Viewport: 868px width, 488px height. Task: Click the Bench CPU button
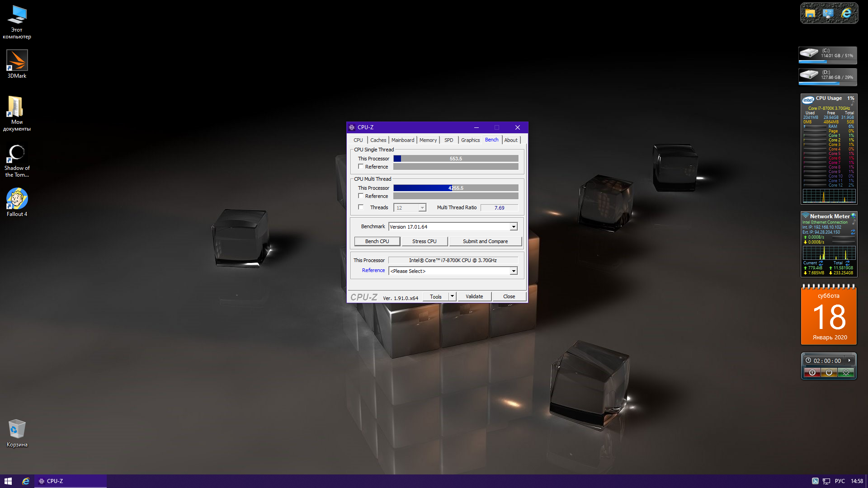(377, 241)
